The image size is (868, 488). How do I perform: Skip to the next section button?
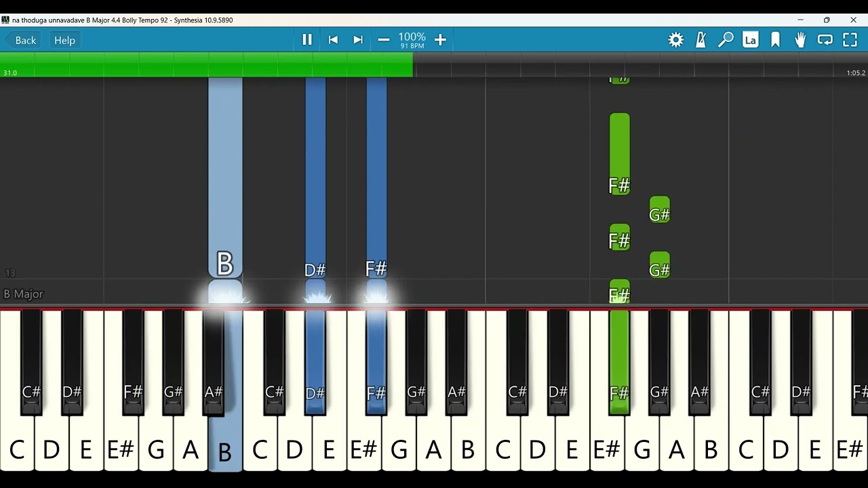coord(358,40)
